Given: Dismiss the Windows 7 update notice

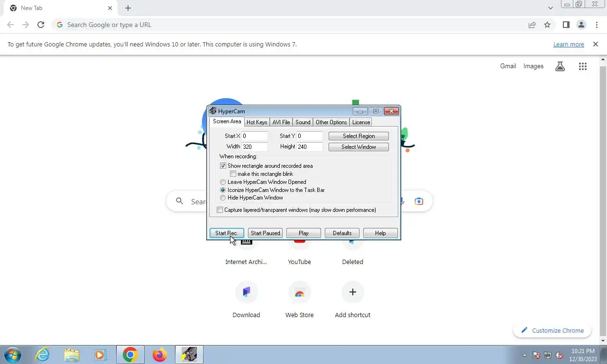Looking at the screenshot, I should pyautogui.click(x=596, y=44).
